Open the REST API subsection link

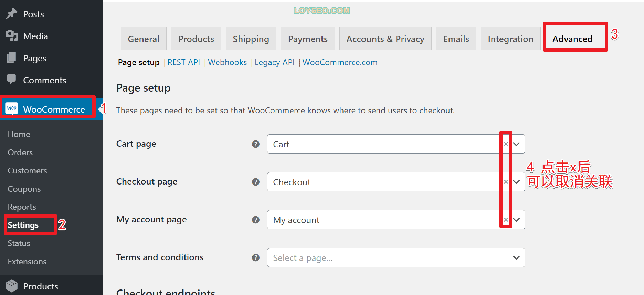(184, 62)
